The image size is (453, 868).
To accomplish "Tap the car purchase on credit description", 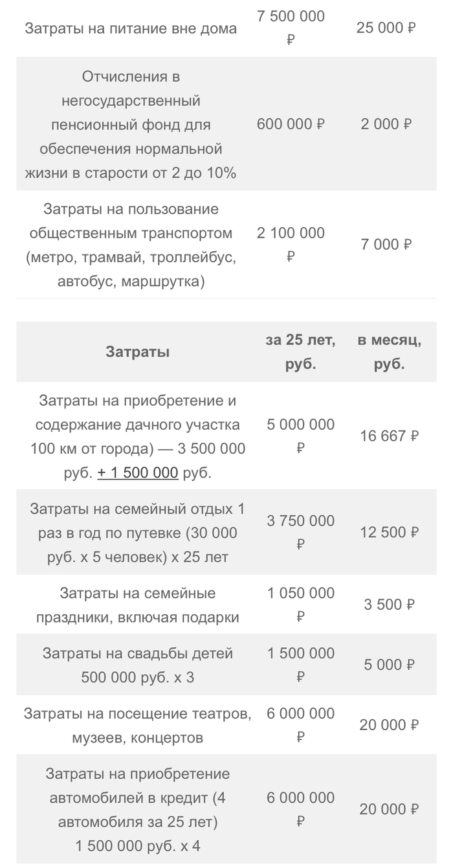I will click(137, 810).
